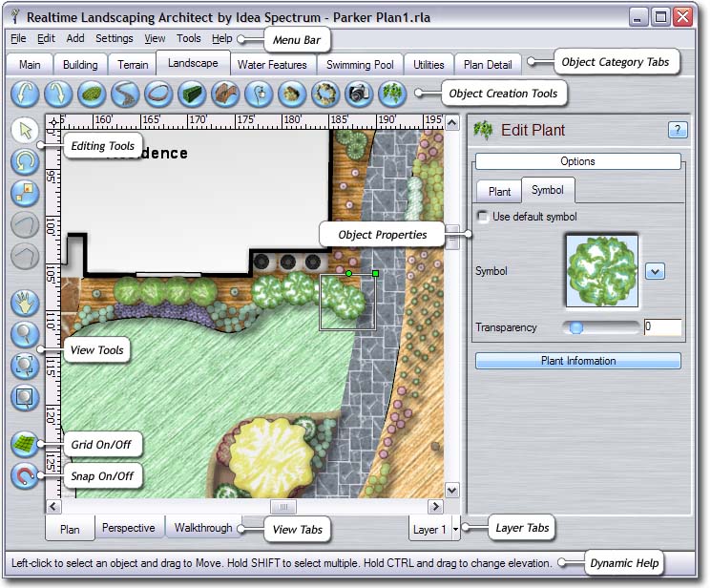Screen dimensions: 711x588
Task: Switch to the Terrain category tab
Action: click(x=133, y=65)
